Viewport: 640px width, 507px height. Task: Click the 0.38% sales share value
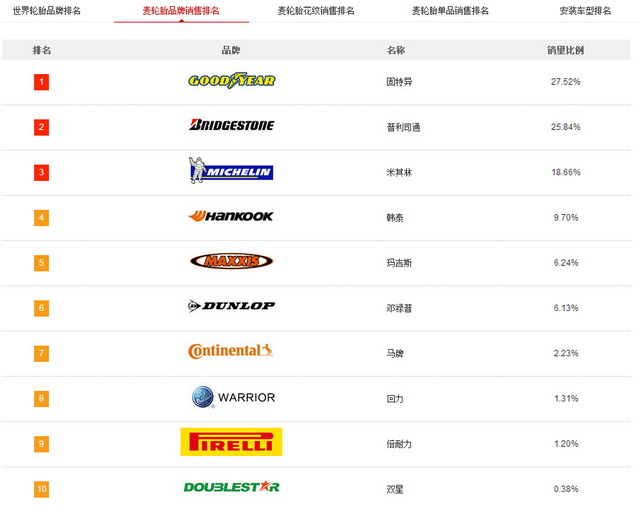point(566,489)
